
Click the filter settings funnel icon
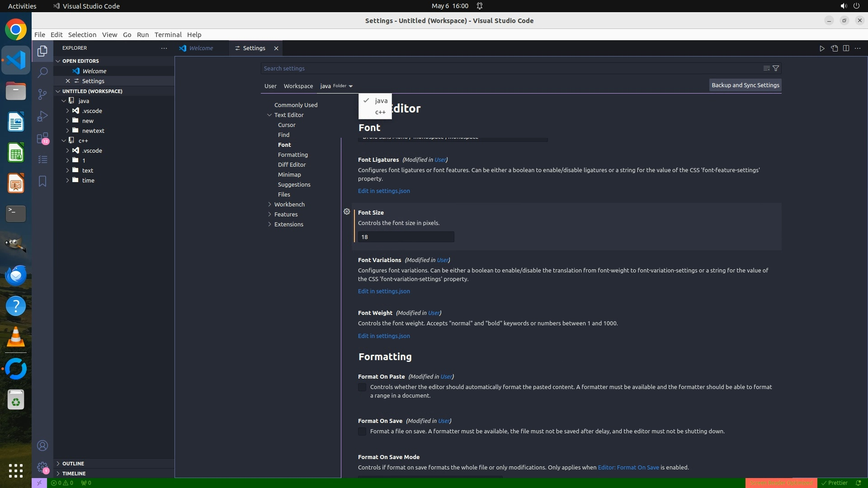[x=776, y=68]
